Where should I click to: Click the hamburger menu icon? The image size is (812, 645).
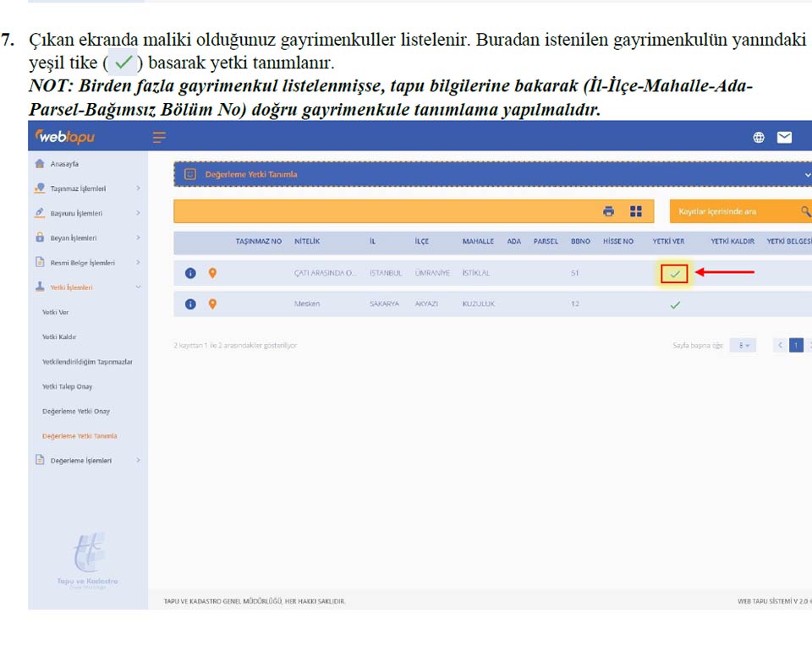(159, 137)
